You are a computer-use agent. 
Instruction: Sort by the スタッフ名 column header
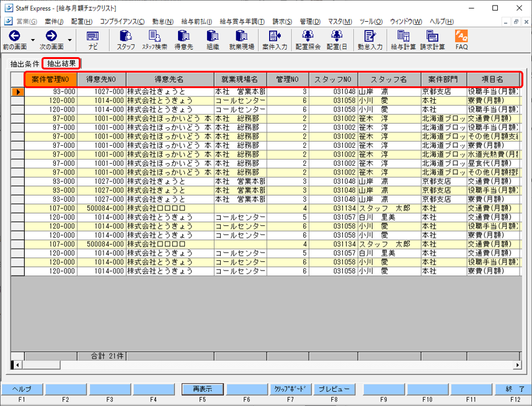pyautogui.click(x=389, y=79)
